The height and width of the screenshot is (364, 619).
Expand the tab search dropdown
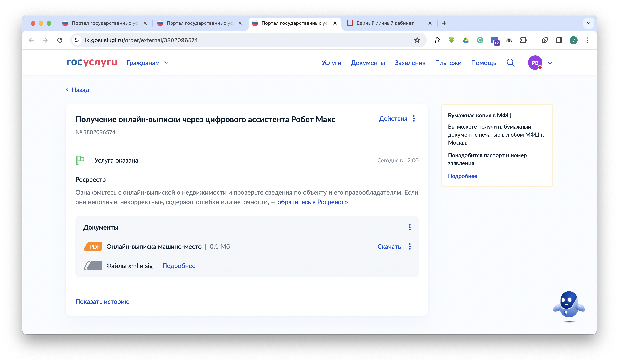coord(588,23)
